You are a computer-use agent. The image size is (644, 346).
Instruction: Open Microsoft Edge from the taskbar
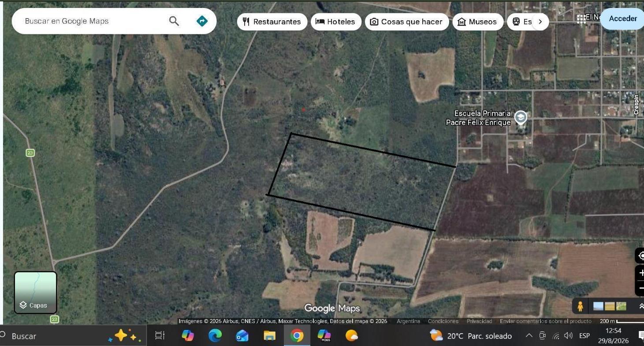click(x=215, y=336)
